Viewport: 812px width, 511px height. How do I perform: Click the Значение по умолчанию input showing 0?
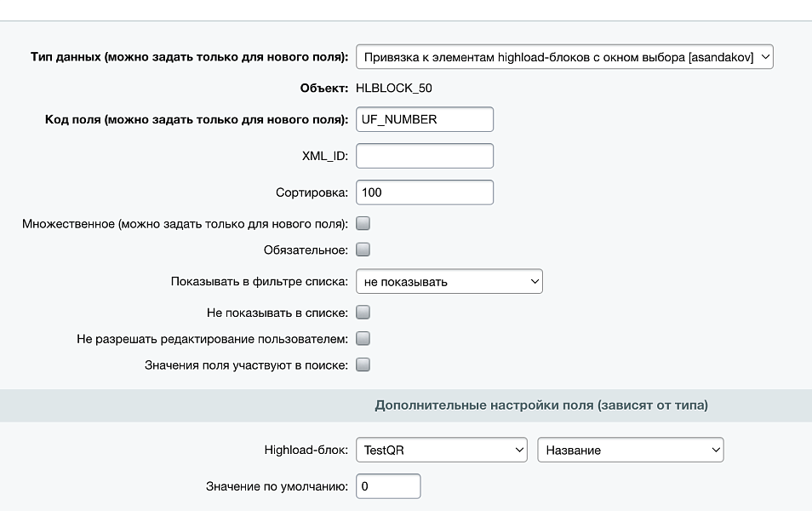pos(388,485)
